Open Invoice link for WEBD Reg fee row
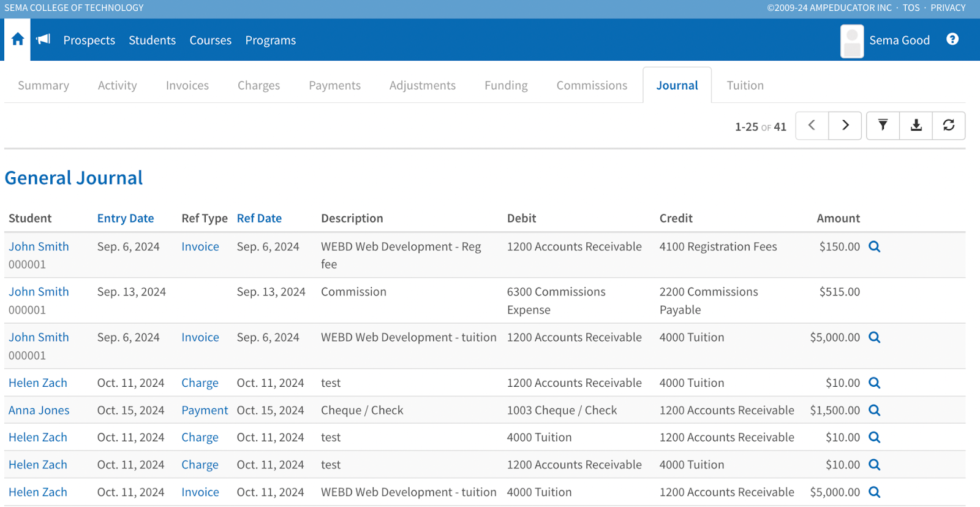Screen dimensions: 980x507 point(200,246)
